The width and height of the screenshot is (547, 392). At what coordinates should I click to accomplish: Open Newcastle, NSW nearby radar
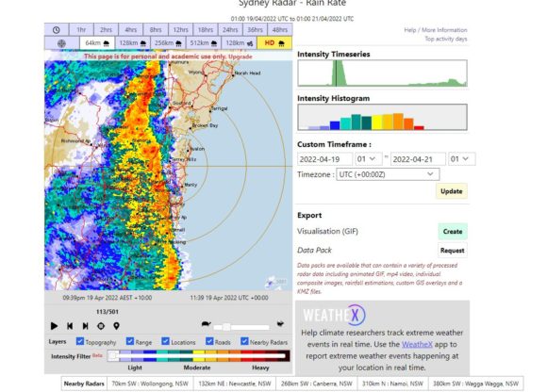235,384
